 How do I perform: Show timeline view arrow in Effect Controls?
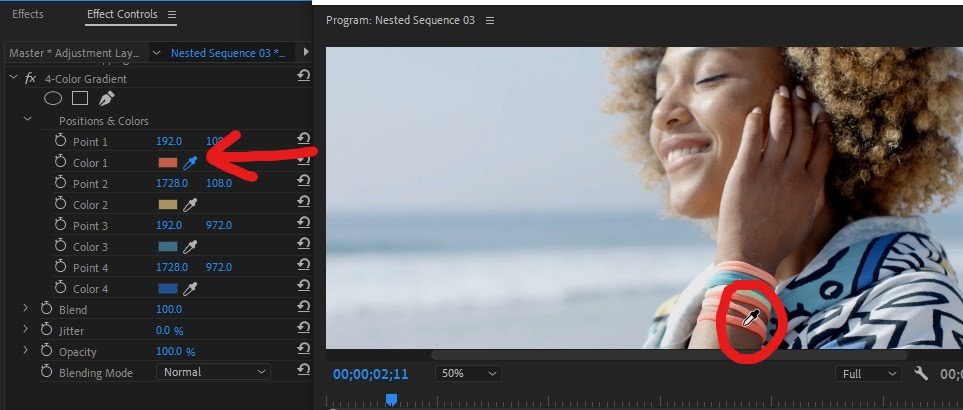click(x=306, y=52)
